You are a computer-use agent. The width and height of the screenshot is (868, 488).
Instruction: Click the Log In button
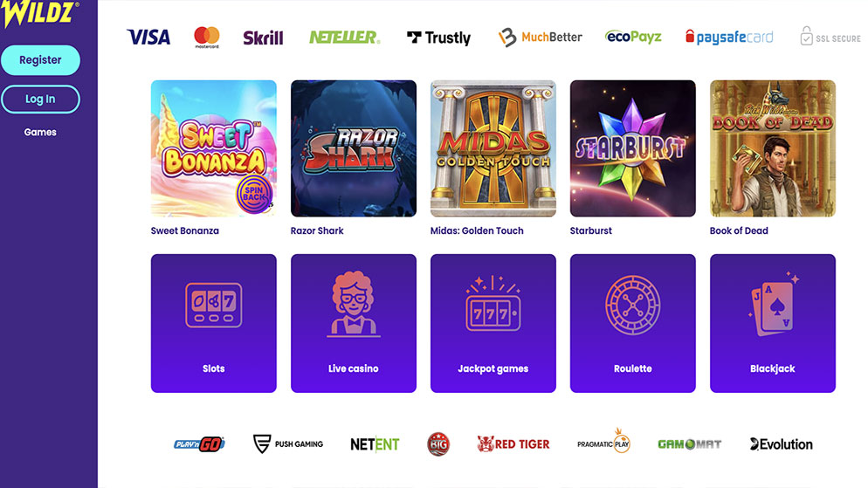[40, 99]
